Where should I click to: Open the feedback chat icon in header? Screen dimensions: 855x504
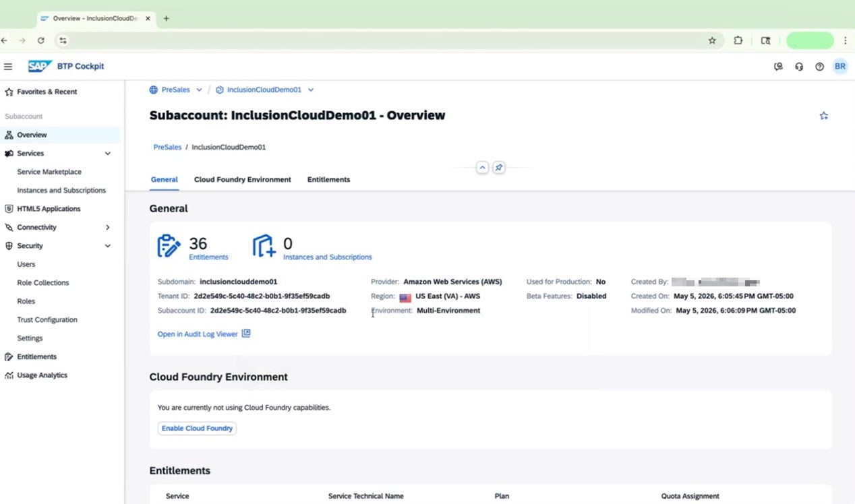[x=779, y=67]
